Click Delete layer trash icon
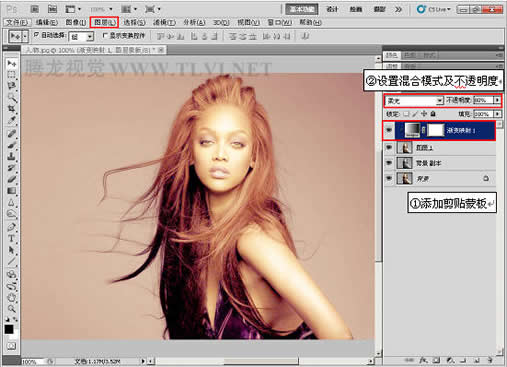The height and width of the screenshot is (367, 507). coord(490,360)
